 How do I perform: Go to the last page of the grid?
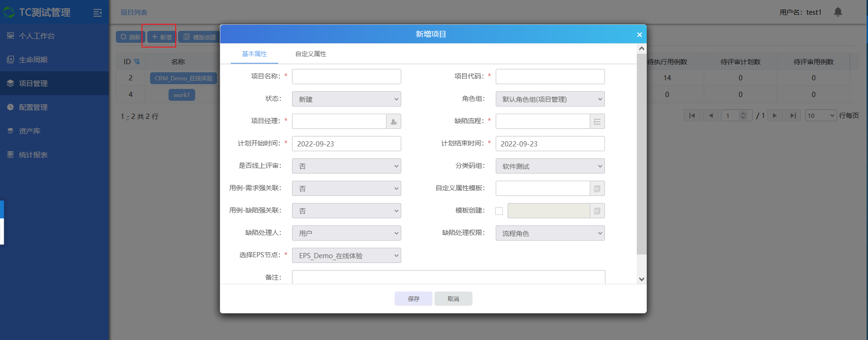click(x=793, y=116)
